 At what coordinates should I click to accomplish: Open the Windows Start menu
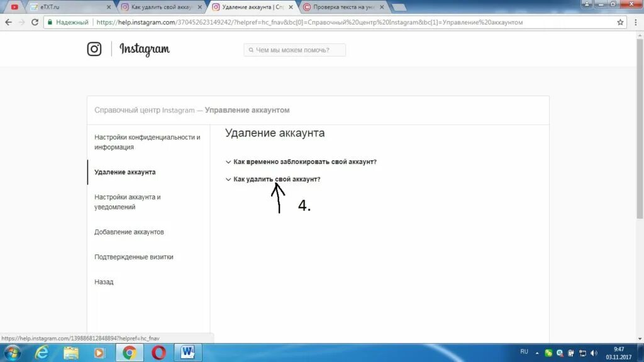click(12, 353)
